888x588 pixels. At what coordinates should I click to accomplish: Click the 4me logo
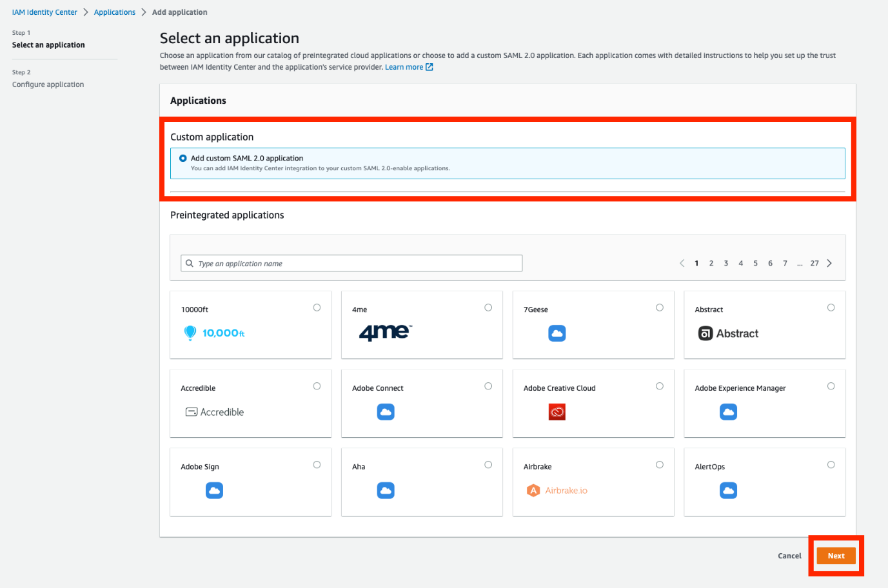point(385,332)
